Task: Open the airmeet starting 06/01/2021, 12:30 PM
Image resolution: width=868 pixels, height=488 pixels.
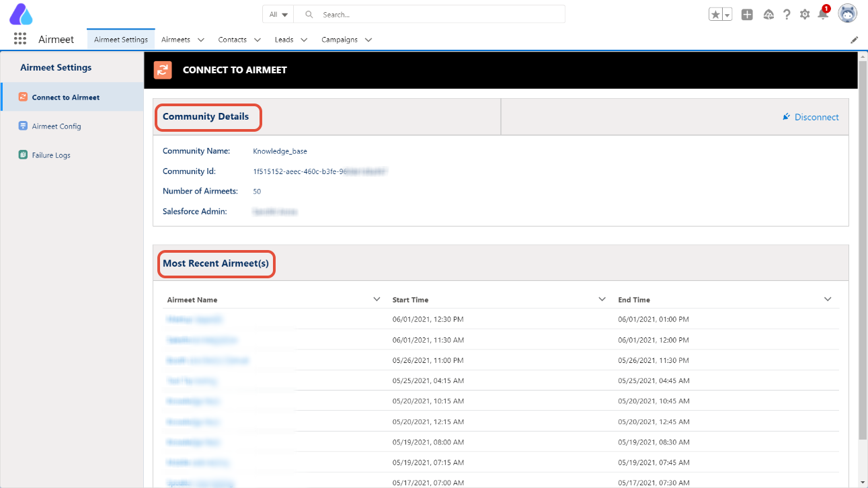Action: point(194,319)
